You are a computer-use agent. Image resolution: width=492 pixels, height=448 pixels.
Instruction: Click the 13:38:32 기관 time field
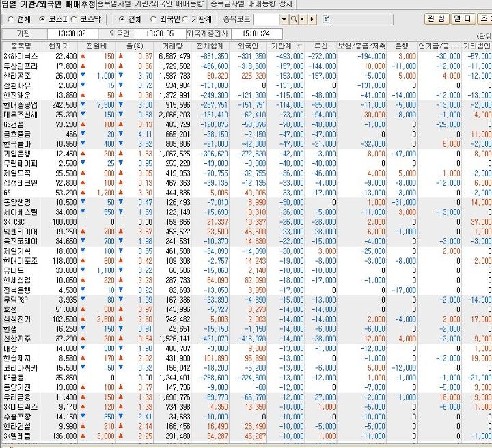tap(72, 33)
